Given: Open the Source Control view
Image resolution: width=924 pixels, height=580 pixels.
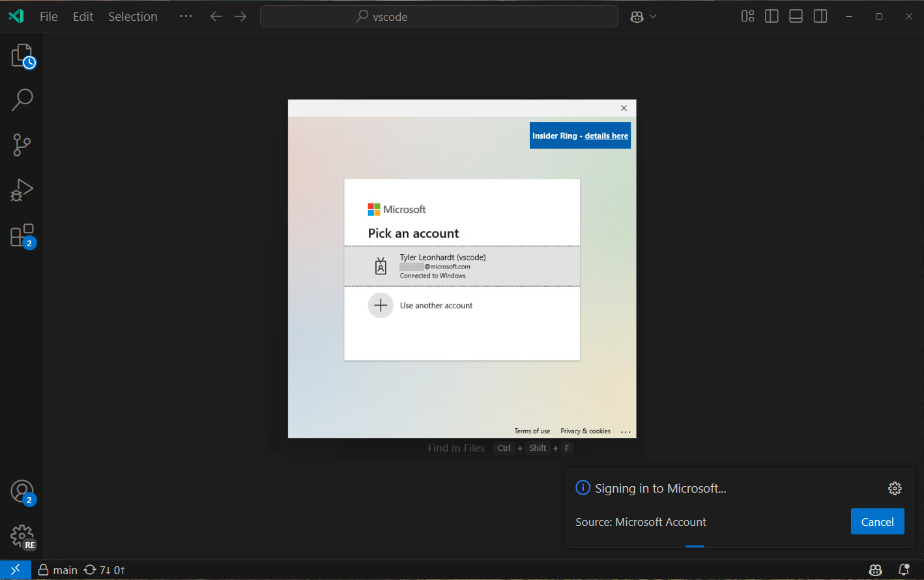Looking at the screenshot, I should (22, 145).
